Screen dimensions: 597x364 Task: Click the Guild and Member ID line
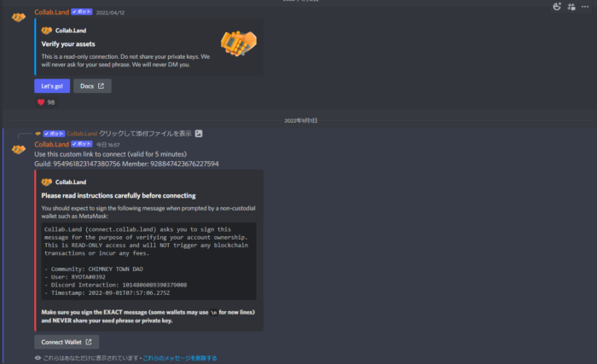click(x=126, y=164)
